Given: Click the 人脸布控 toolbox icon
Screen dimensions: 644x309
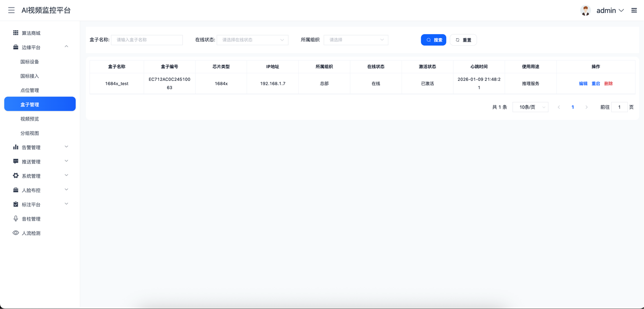Looking at the screenshot, I should coord(16,190).
